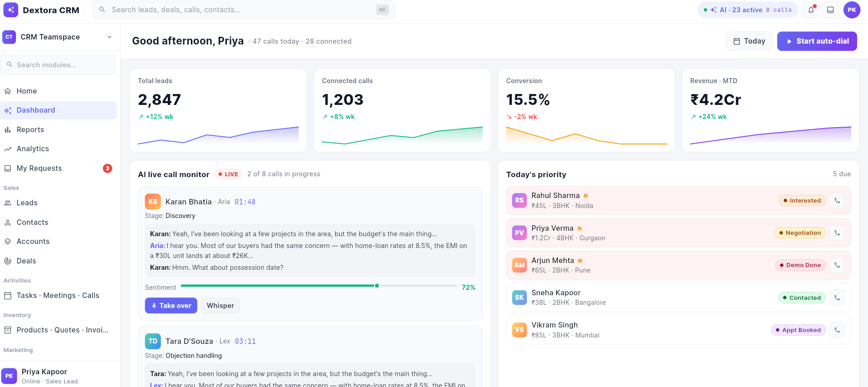
Task: Click the VS avatar for Vikram Singh
Action: point(519,330)
